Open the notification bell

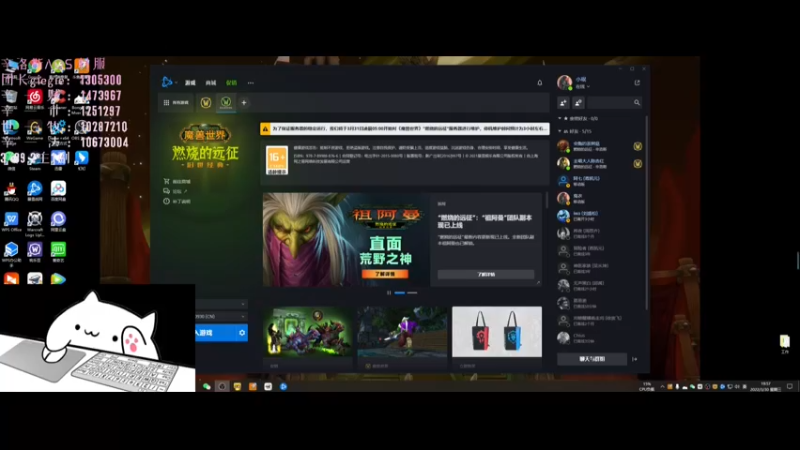[540, 83]
